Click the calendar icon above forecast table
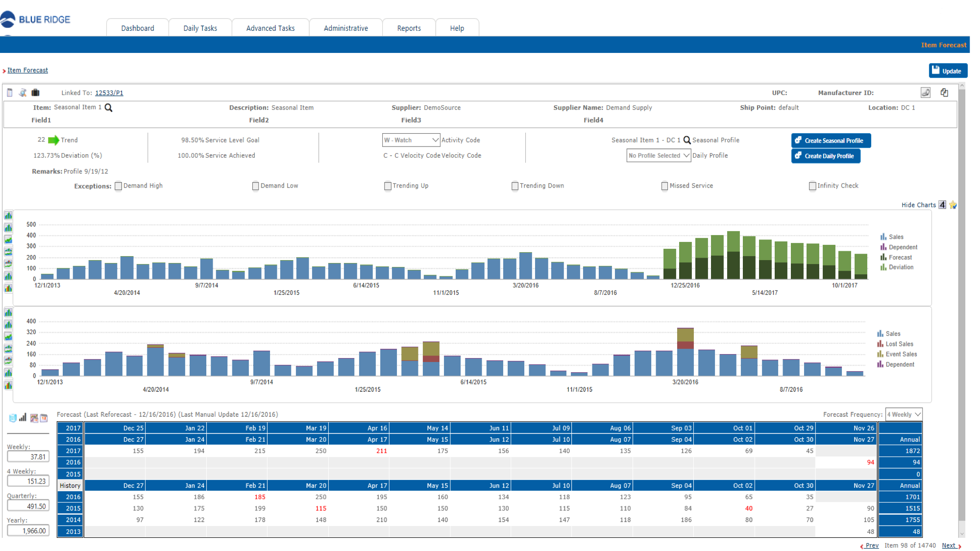The width and height of the screenshot is (980, 551). 44,418
